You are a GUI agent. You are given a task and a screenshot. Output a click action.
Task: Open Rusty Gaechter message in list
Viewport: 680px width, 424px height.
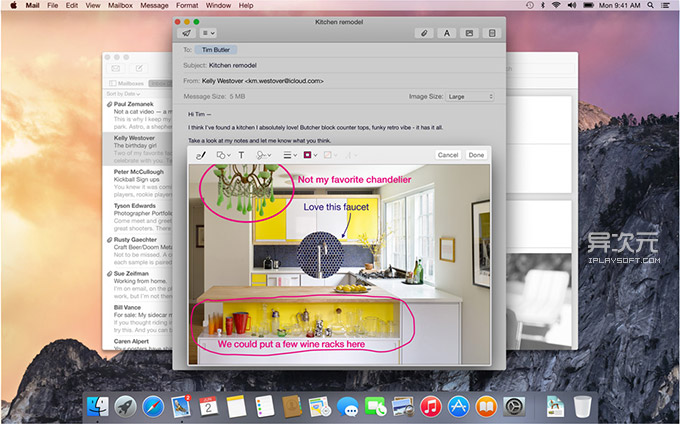138,251
